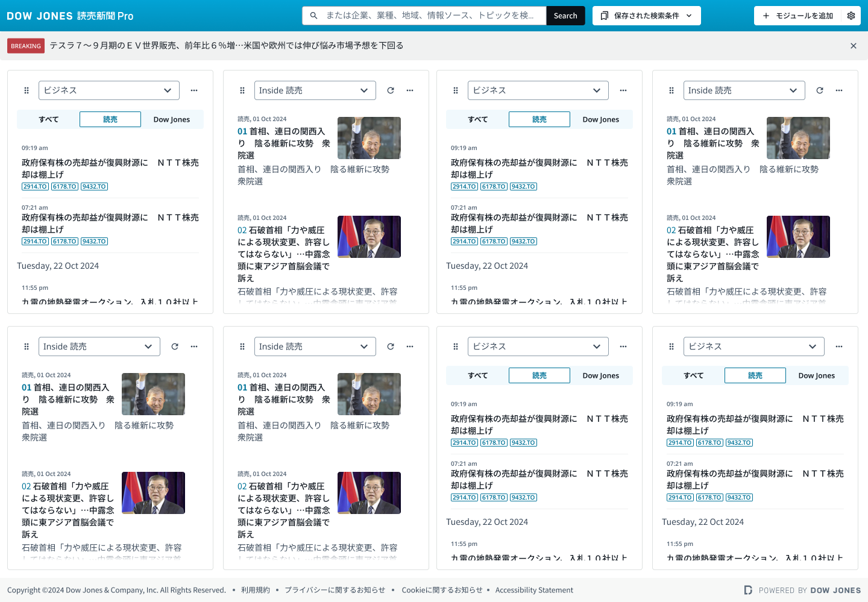Viewport: 868px width, 602px height.
Task: Open headline 01 首相、連日の関西入り in top-right module
Action: [x=713, y=143]
